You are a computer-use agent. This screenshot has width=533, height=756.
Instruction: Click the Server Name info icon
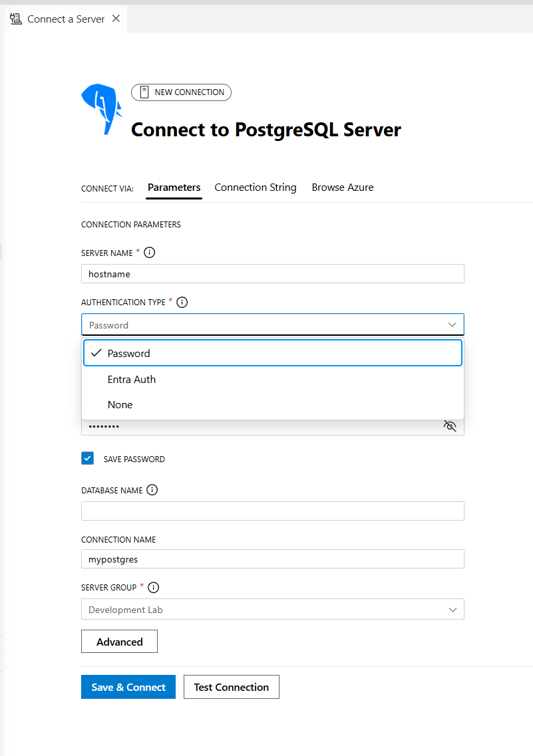(150, 253)
